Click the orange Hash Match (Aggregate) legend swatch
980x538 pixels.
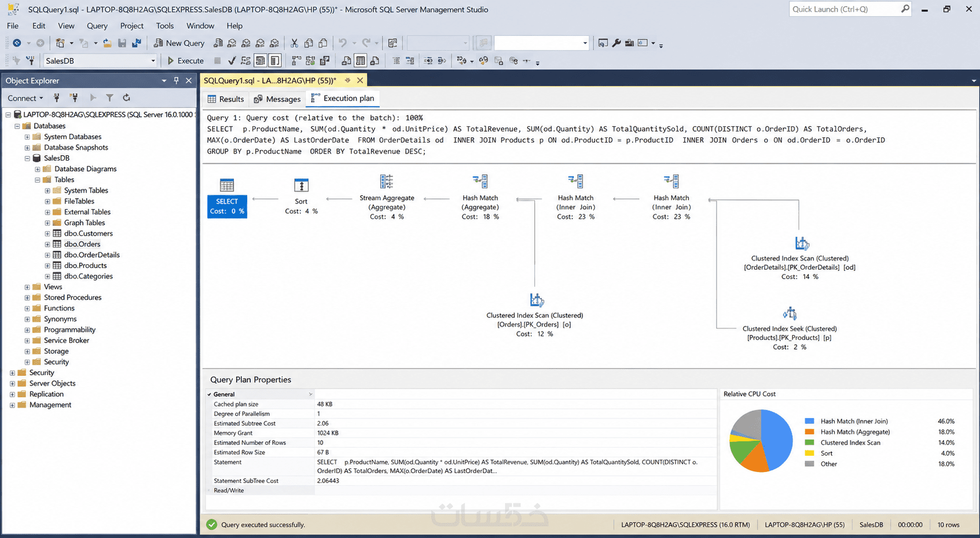(x=810, y=432)
